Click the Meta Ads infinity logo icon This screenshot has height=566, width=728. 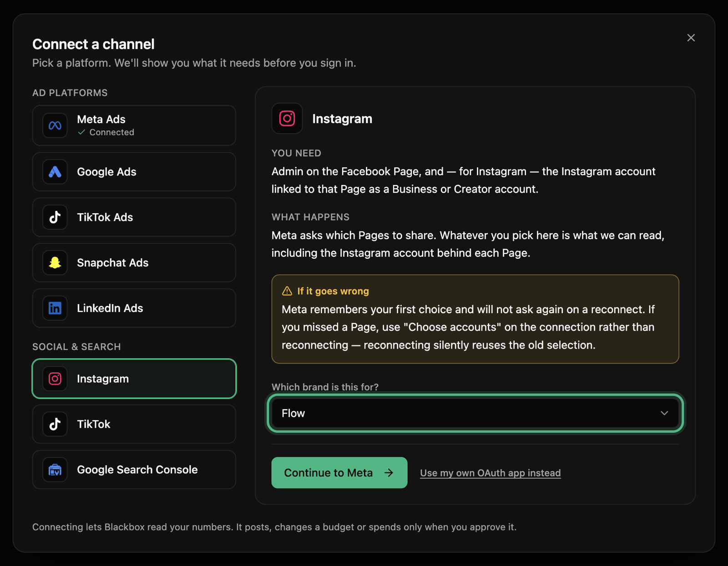[x=55, y=125]
